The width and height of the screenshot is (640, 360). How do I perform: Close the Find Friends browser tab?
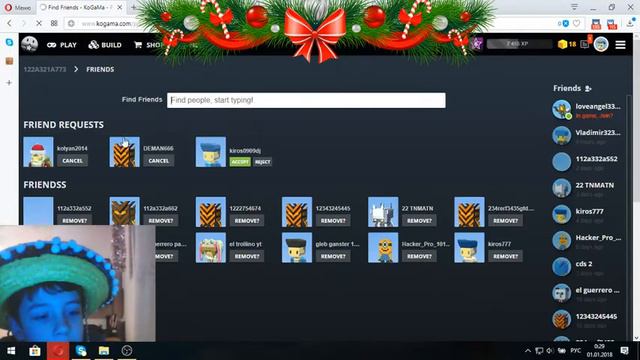tap(120, 7)
